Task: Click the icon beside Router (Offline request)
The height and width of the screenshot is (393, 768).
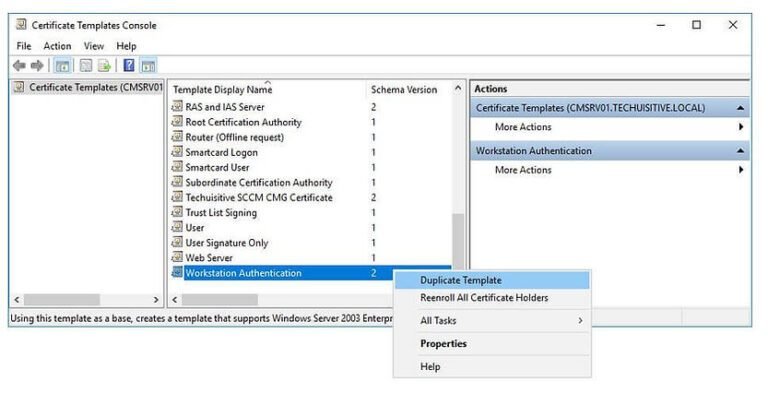Action: click(x=177, y=137)
